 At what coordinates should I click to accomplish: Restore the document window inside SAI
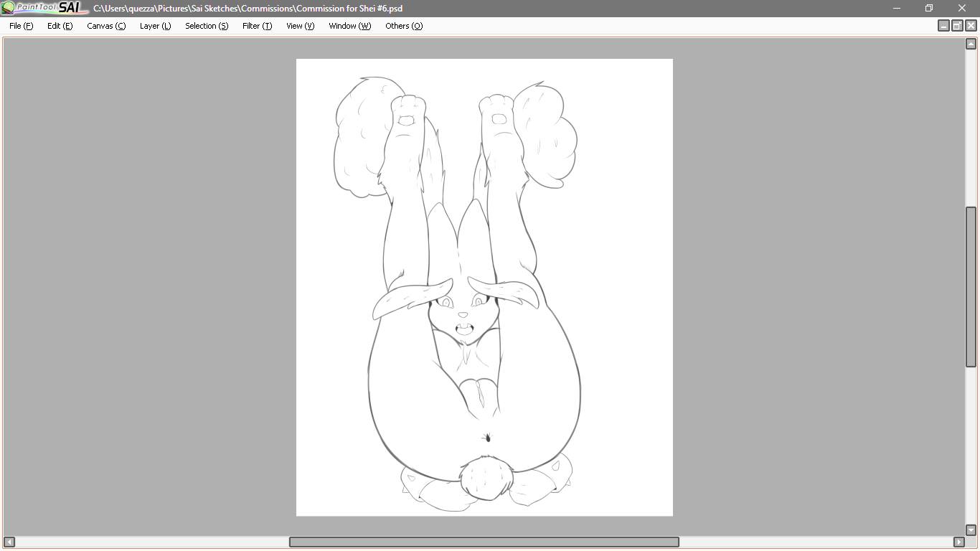[957, 26]
